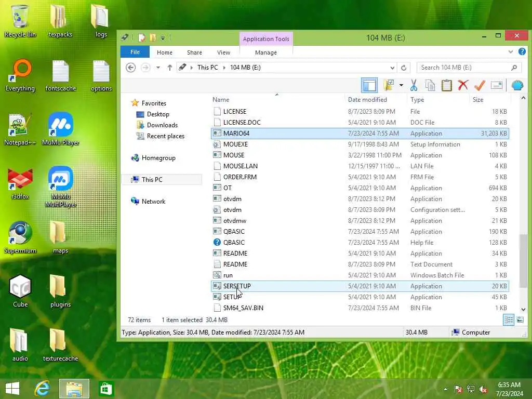
Task: Click the Paste clipboard toolbar icon
Action: coord(446,86)
